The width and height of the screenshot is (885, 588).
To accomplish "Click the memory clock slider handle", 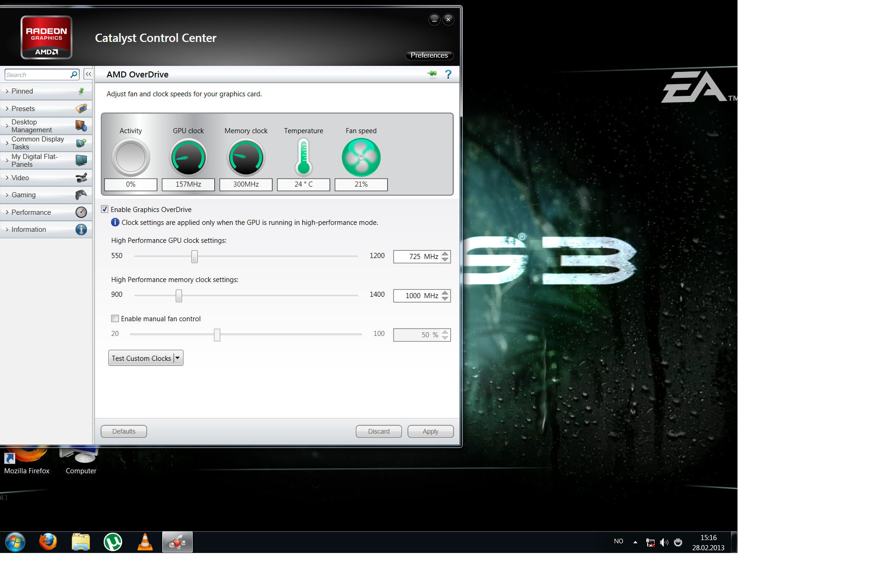I will (179, 296).
